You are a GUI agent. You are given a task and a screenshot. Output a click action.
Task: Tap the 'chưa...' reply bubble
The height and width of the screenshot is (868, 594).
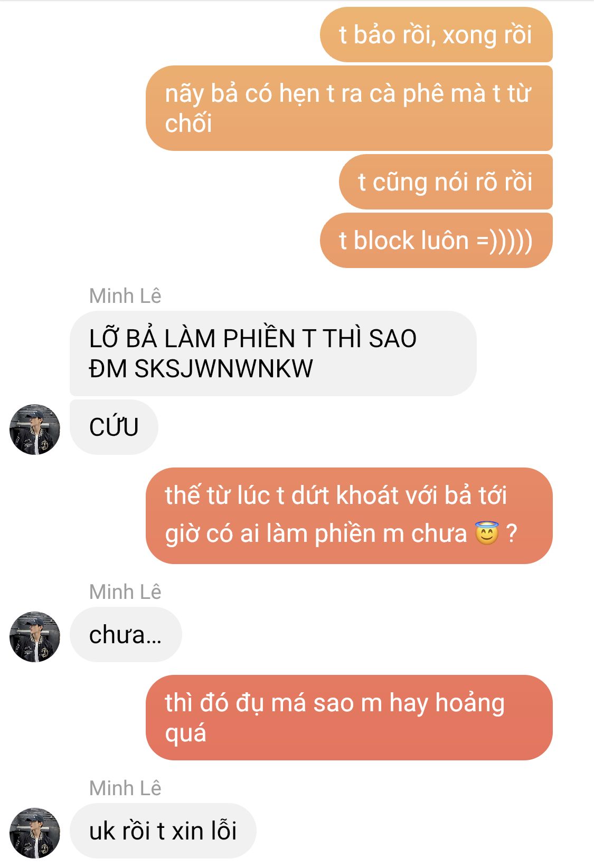[x=126, y=635]
